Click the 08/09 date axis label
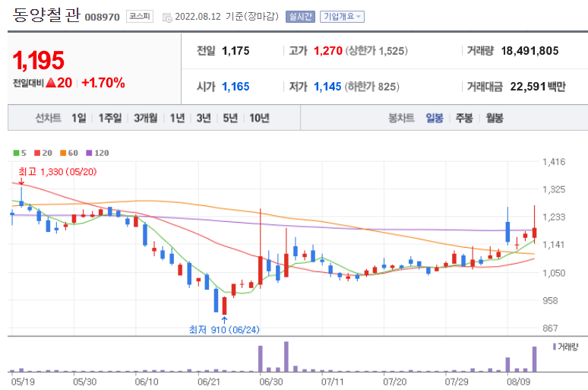Image resolution: width=588 pixels, height=390 pixels. (x=519, y=382)
